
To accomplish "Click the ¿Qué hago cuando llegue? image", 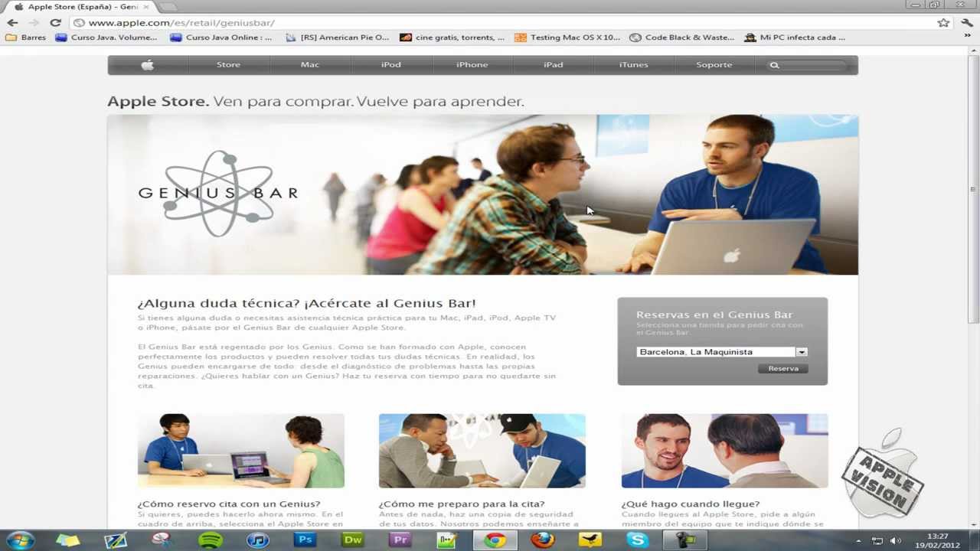I will tap(724, 451).
